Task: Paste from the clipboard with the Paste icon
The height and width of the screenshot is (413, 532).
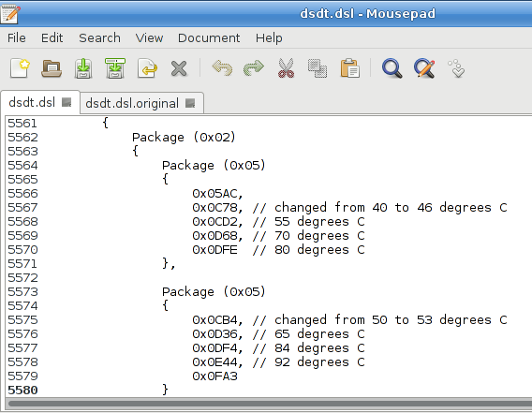Action: point(349,68)
